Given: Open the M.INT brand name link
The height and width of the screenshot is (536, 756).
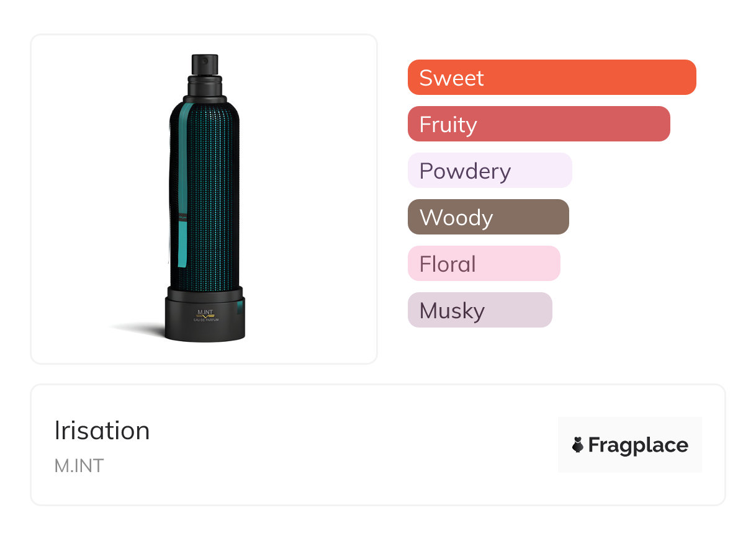Looking at the screenshot, I should [79, 465].
